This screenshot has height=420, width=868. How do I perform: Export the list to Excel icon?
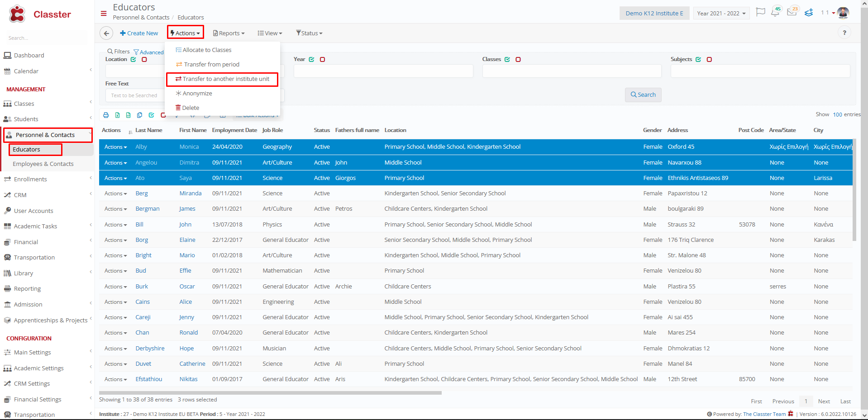click(117, 115)
